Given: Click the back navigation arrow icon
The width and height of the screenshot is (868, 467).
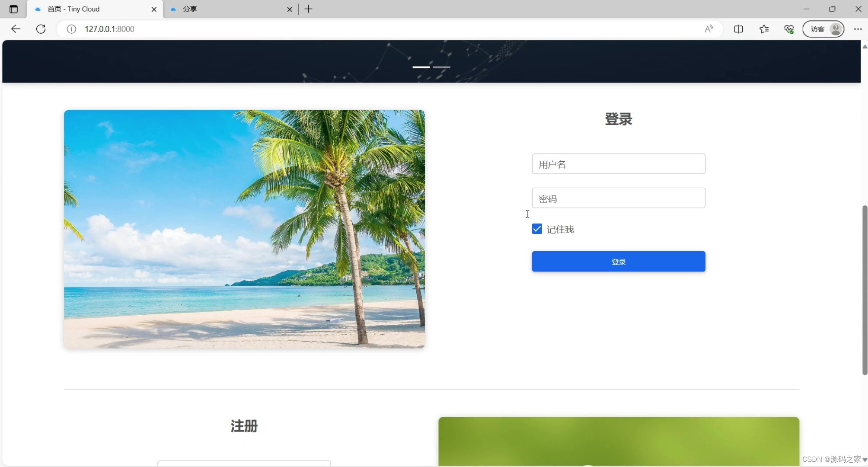Looking at the screenshot, I should coord(15,29).
